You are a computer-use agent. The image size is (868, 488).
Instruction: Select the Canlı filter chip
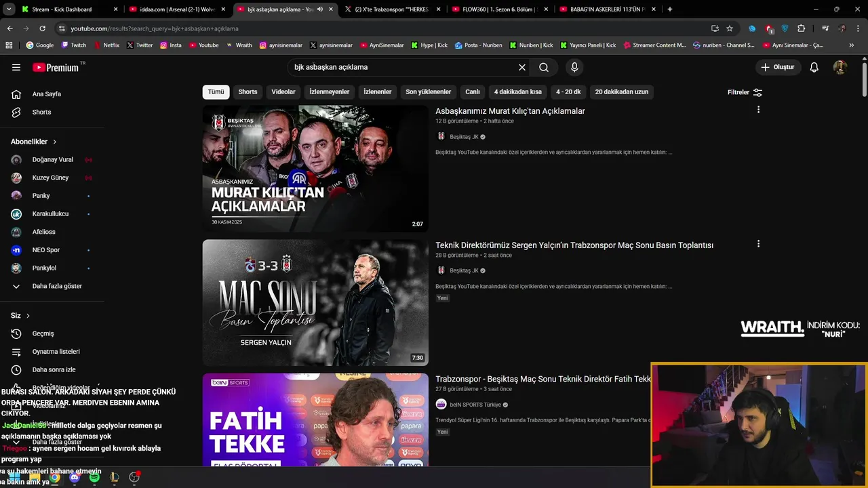pyautogui.click(x=473, y=91)
